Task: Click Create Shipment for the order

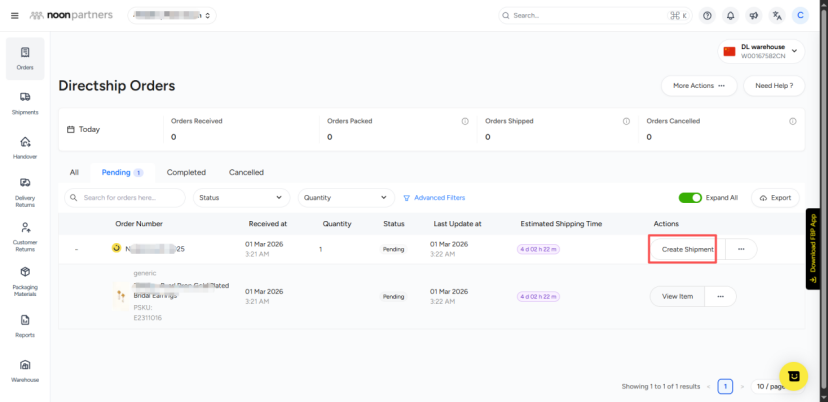Action: tap(688, 249)
